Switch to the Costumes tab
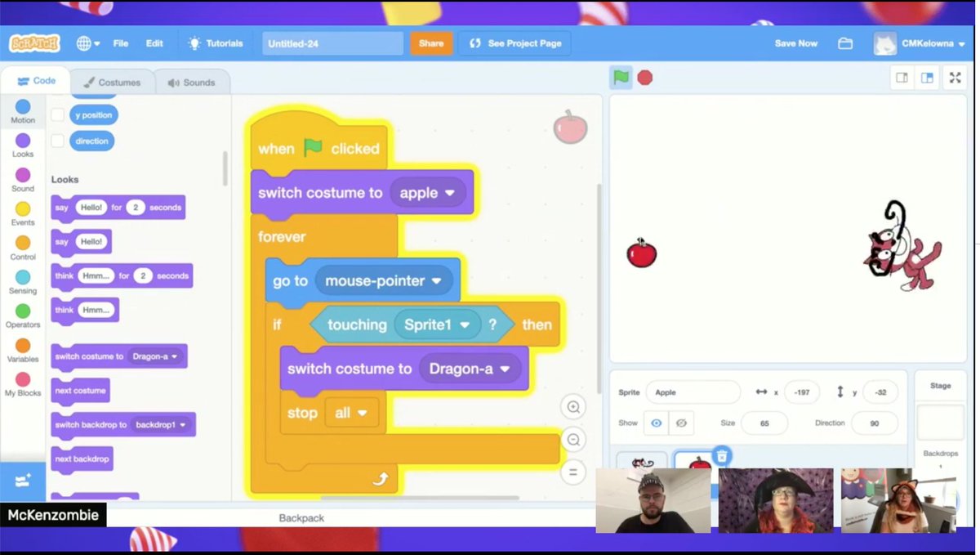The height and width of the screenshot is (555, 980). tap(112, 82)
